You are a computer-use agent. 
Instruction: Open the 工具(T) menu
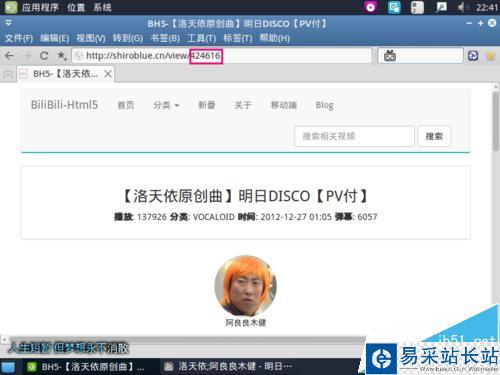pyautogui.click(x=201, y=38)
